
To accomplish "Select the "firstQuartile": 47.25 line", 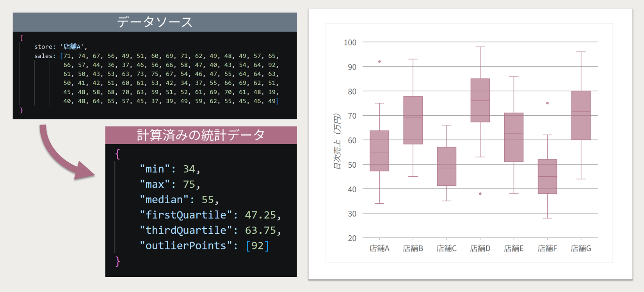I will [210, 215].
